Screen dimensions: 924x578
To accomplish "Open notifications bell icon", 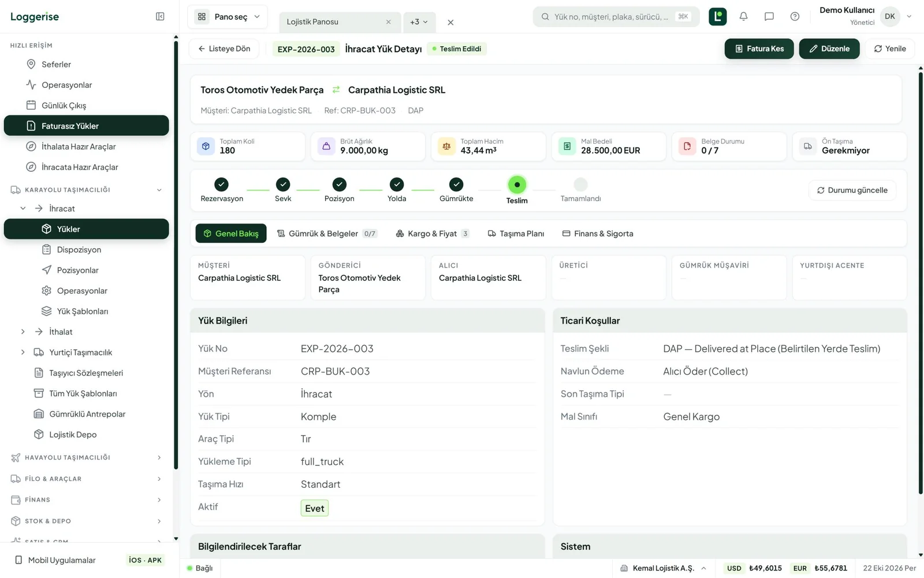I will (x=743, y=17).
